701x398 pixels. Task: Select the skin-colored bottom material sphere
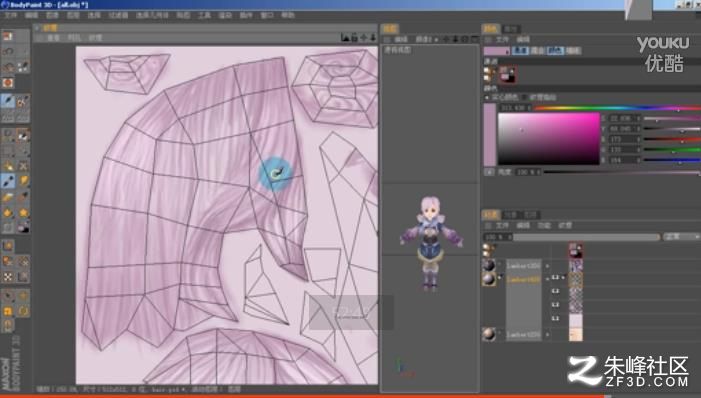pos(489,334)
